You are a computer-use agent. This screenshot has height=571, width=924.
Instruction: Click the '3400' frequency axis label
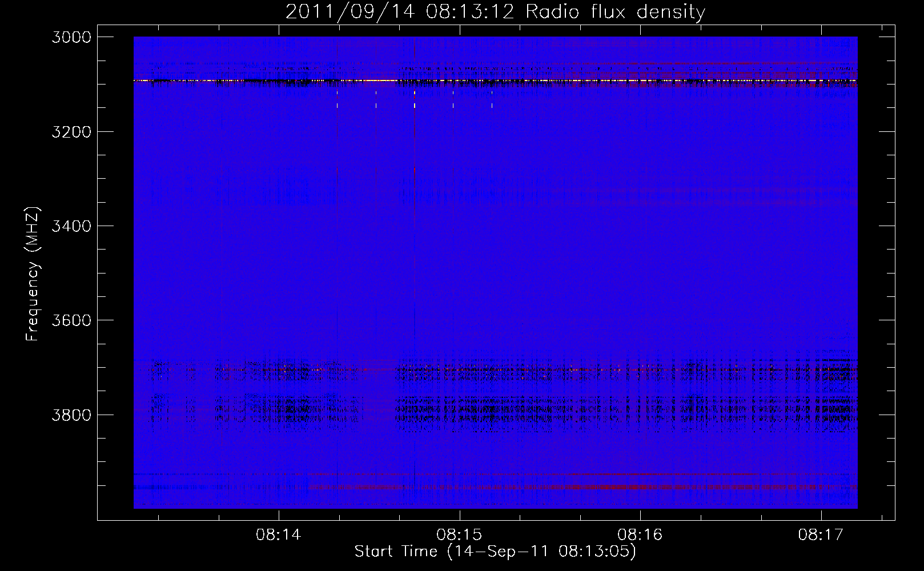pyautogui.click(x=71, y=226)
